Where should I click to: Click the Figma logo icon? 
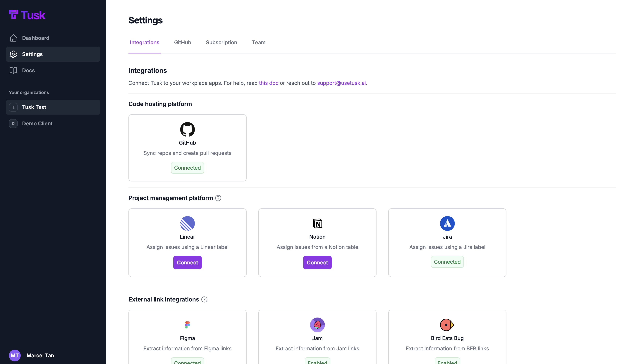point(187,325)
